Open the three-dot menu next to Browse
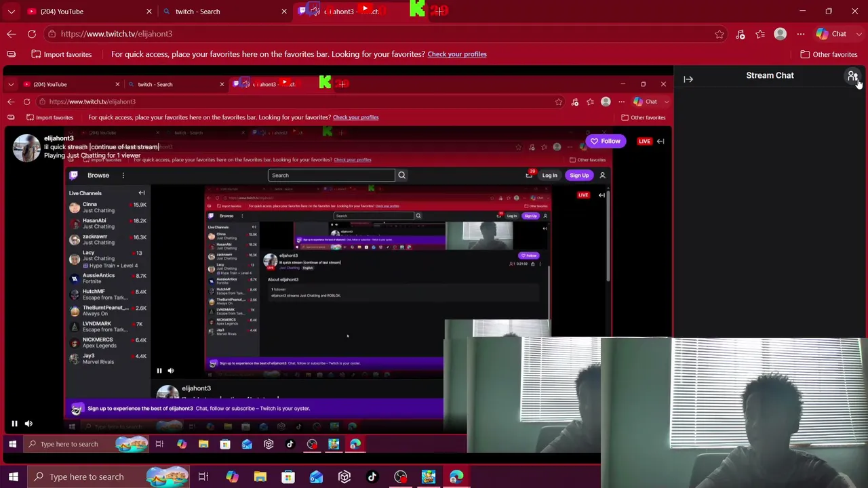The height and width of the screenshot is (488, 868). click(x=123, y=176)
